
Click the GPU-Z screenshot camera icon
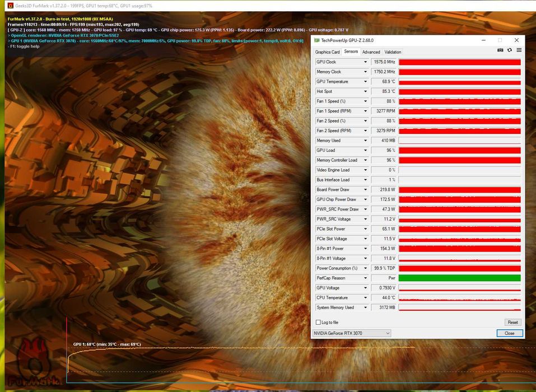point(500,50)
